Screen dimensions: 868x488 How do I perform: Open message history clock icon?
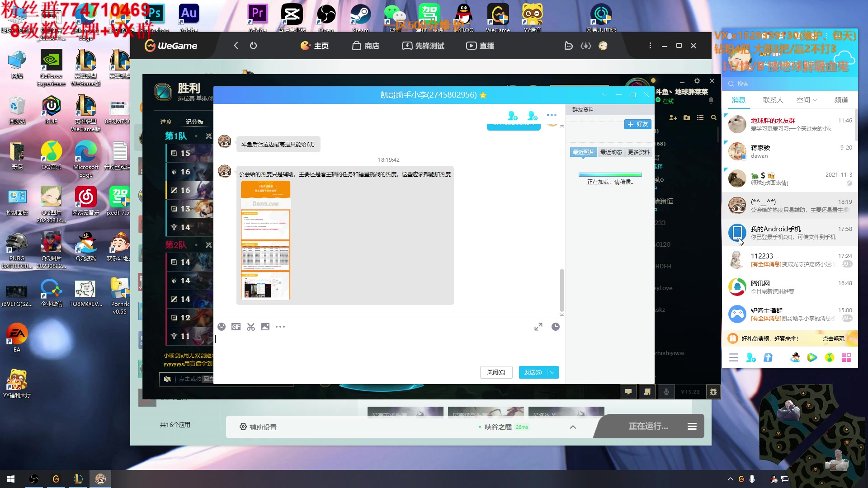point(556,327)
